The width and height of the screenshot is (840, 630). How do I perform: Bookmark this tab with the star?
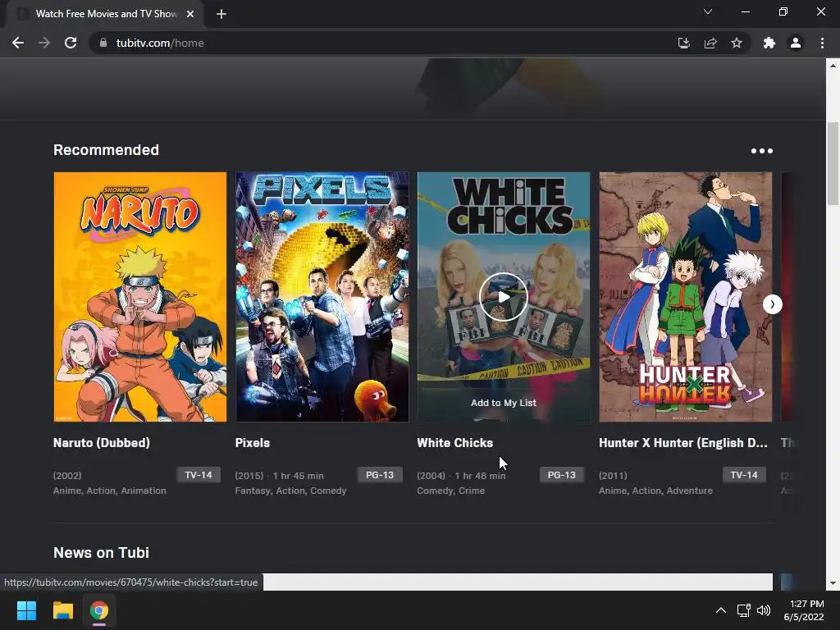click(737, 43)
